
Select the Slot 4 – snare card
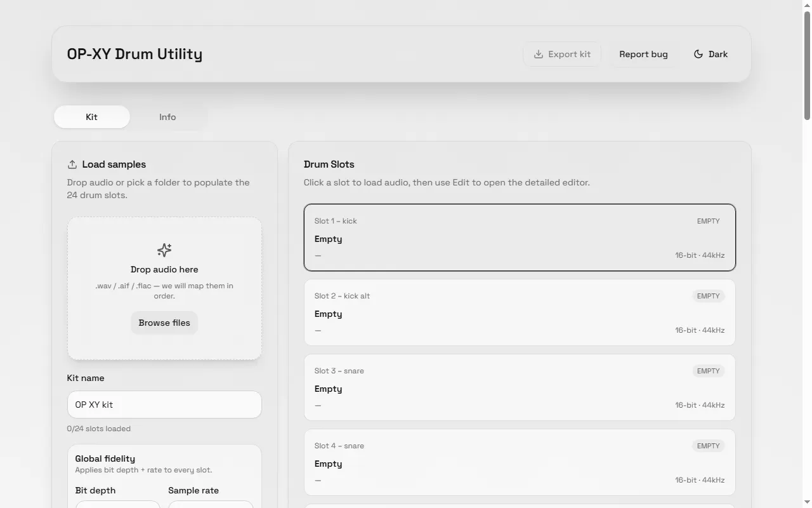click(520, 462)
